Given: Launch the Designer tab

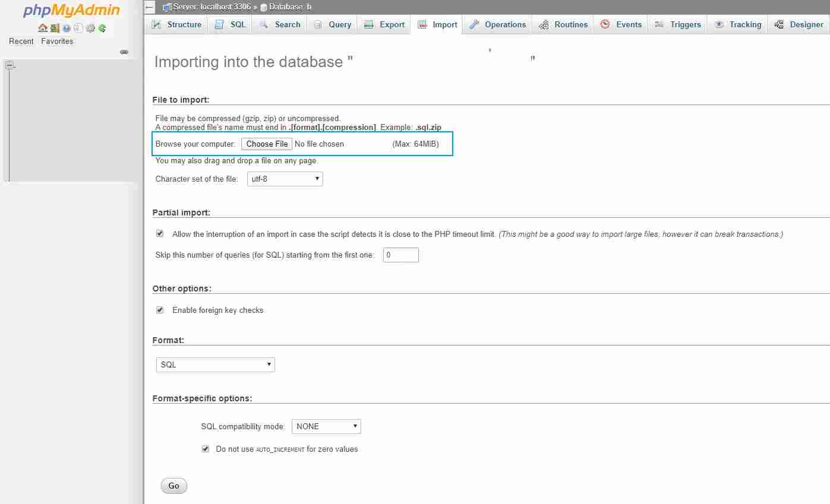Looking at the screenshot, I should tap(799, 24).
